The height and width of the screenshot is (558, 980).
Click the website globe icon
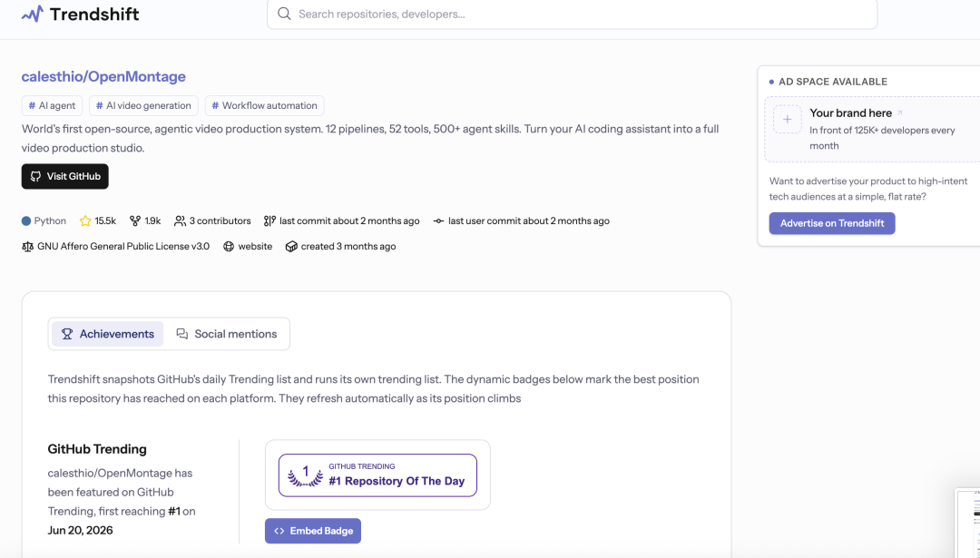click(229, 246)
